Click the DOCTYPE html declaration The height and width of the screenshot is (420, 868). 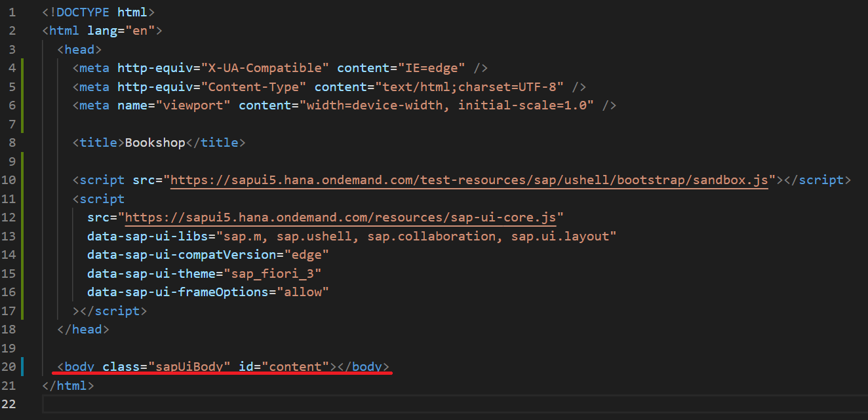point(98,12)
